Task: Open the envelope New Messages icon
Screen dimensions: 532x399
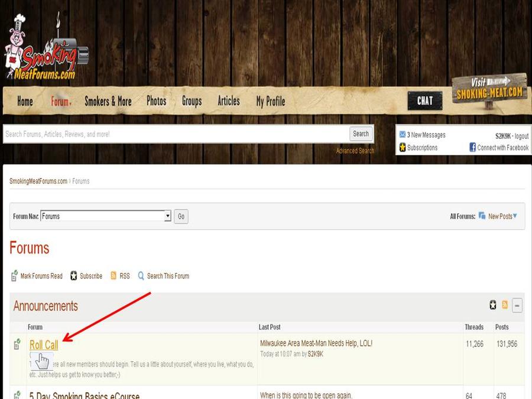Action: (403, 135)
